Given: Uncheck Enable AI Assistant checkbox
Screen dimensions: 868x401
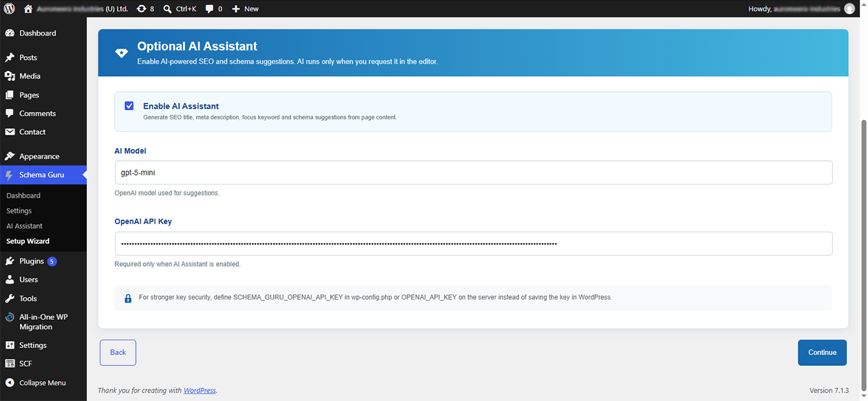Looking at the screenshot, I should pyautogui.click(x=129, y=106).
